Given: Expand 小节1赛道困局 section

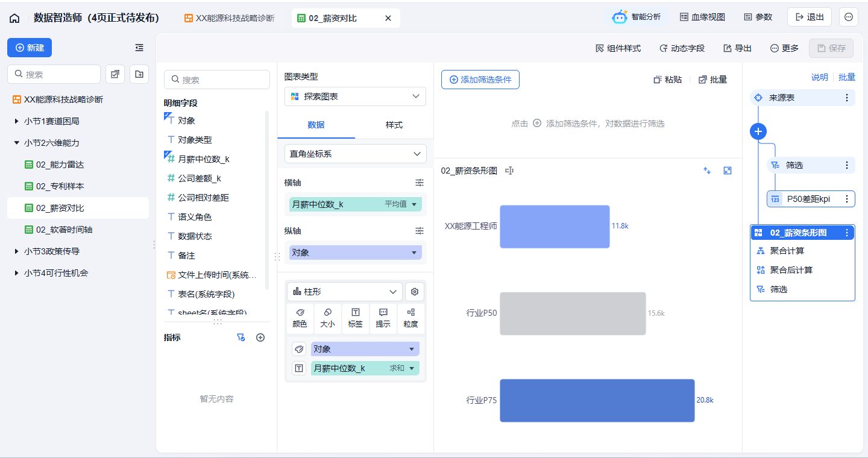Looking at the screenshot, I should point(16,121).
